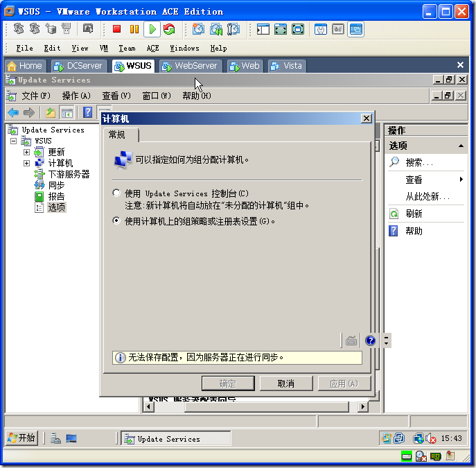Image resolution: width=476 pixels, height=468 pixels.
Task: Switch to the Vista tab
Action: (287, 66)
